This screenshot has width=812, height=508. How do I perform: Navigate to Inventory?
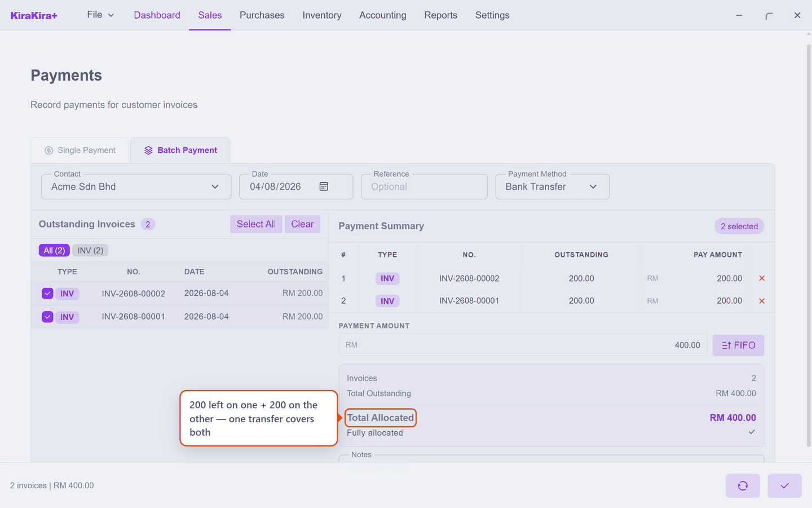(x=322, y=15)
